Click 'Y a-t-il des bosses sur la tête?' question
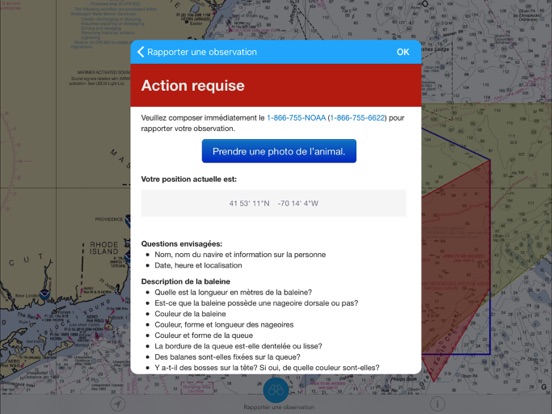The image size is (552, 414). pyautogui.click(x=267, y=368)
